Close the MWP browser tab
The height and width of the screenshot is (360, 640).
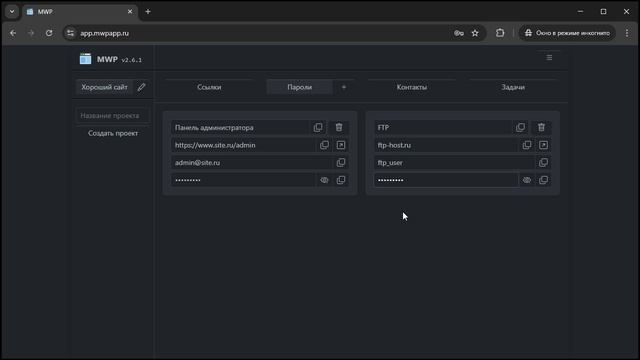pos(130,11)
